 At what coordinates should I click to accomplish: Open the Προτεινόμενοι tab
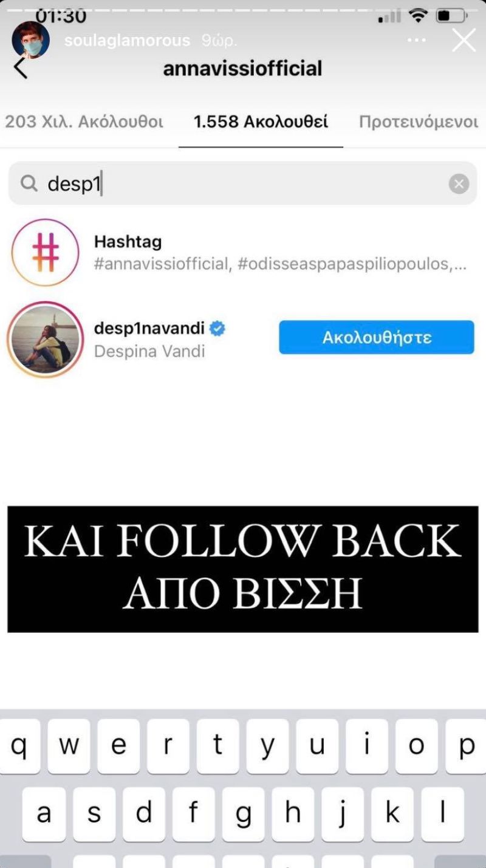pos(419,121)
